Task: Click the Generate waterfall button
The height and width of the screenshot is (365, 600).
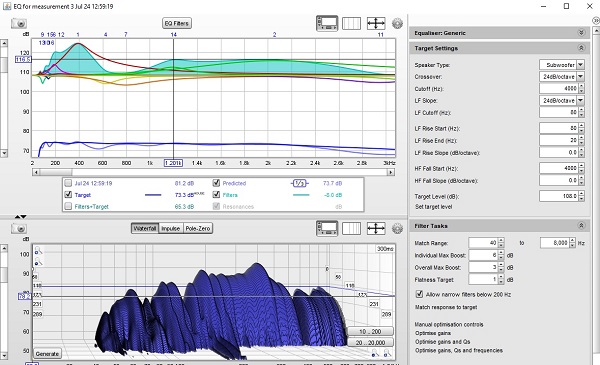Action: (x=47, y=354)
